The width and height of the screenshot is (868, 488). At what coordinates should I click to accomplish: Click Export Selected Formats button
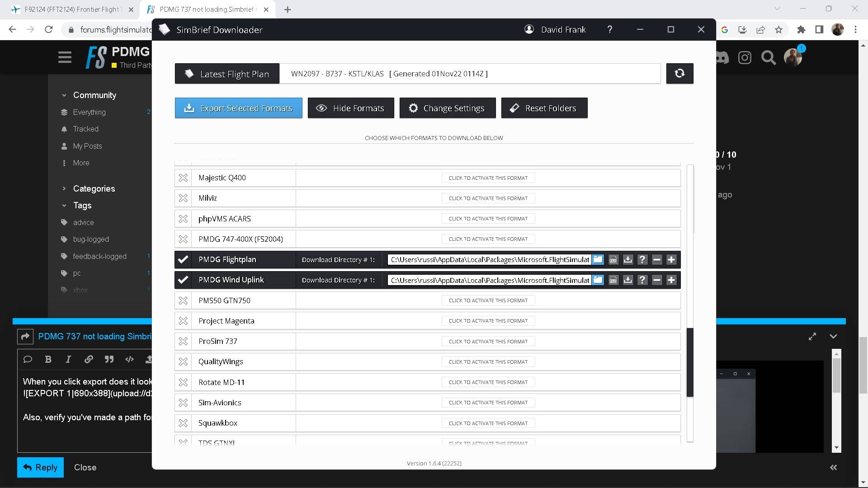pyautogui.click(x=239, y=108)
